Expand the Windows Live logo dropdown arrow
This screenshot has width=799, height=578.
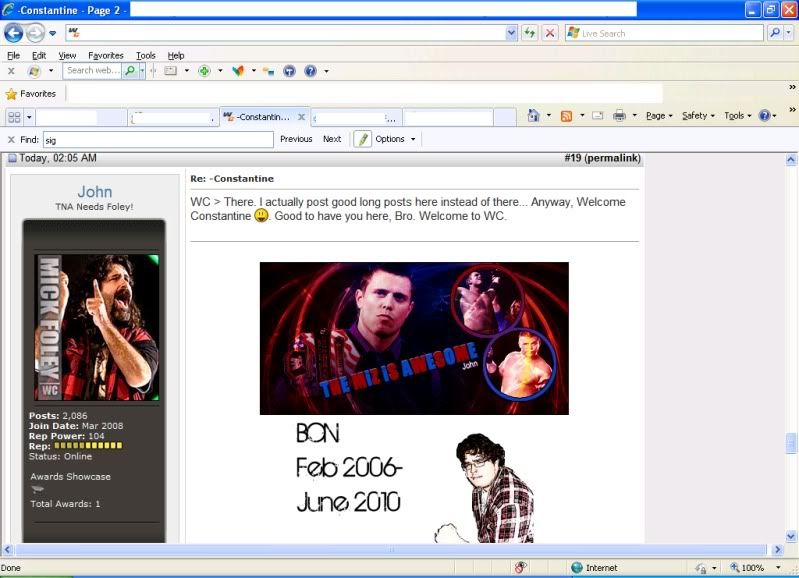pos(50,71)
